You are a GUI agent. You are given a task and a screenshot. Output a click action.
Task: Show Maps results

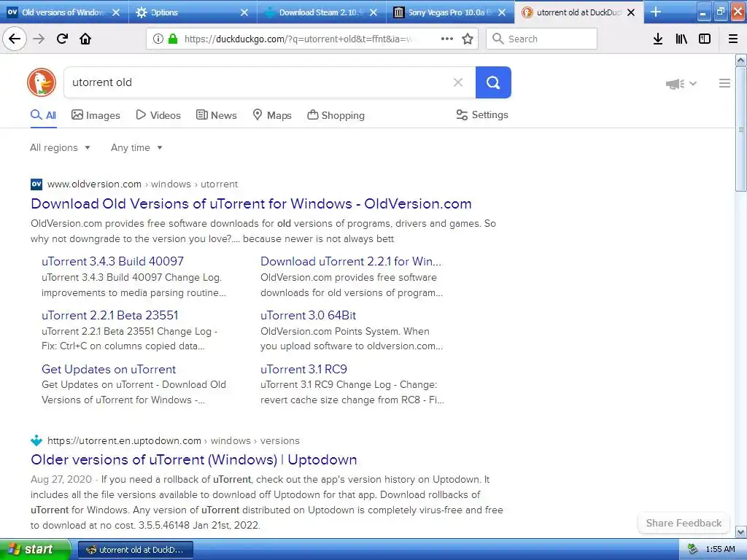[x=272, y=115]
